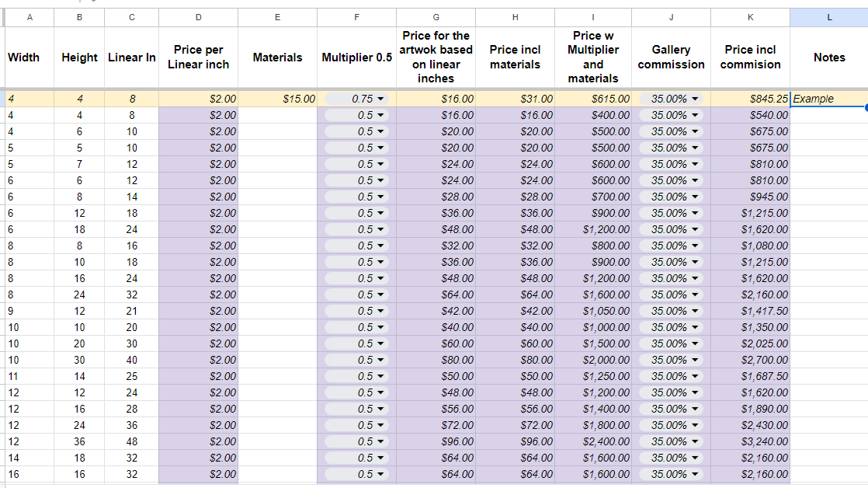Click the 'Linear In' header cell
The width and height of the screenshot is (868, 488).
pos(132,57)
